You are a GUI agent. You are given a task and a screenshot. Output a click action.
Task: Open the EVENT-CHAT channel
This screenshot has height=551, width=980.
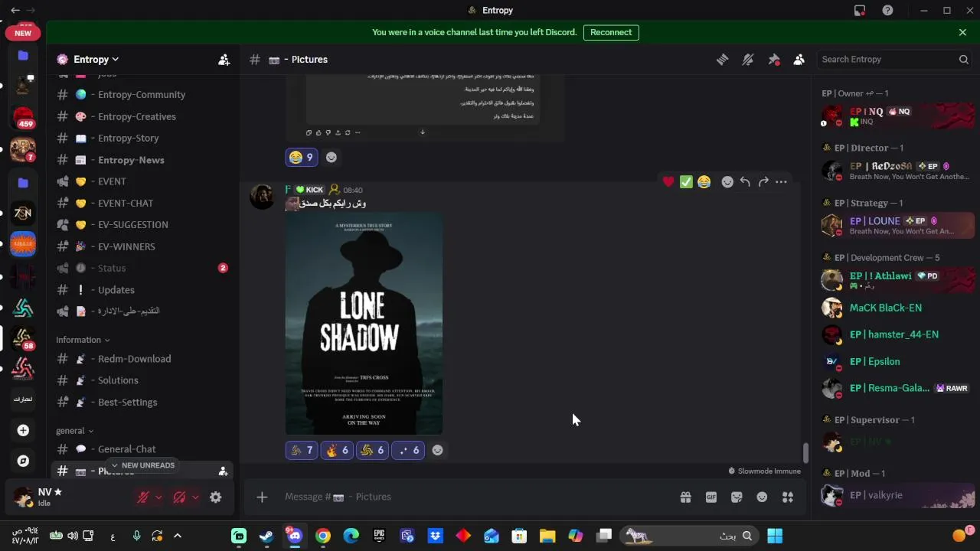coord(142,203)
